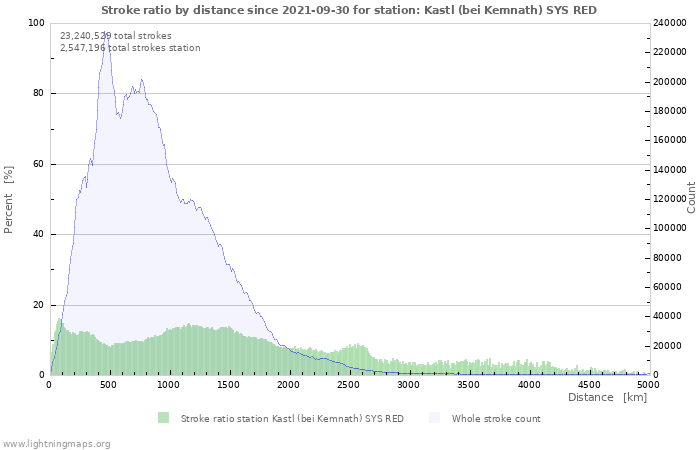Viewport: 700px width, 450px height.
Task: Click the 3500 tick on the distance axis
Action: 469,384
